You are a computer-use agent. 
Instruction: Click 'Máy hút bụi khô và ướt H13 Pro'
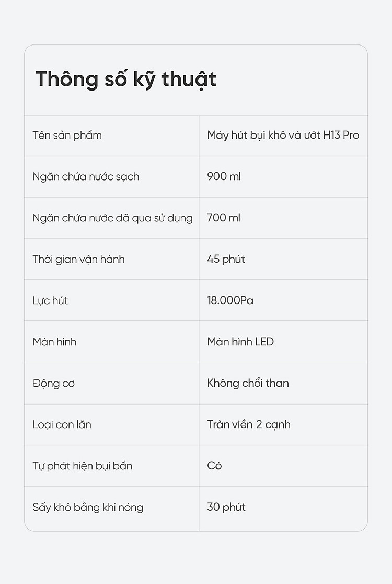283,135
